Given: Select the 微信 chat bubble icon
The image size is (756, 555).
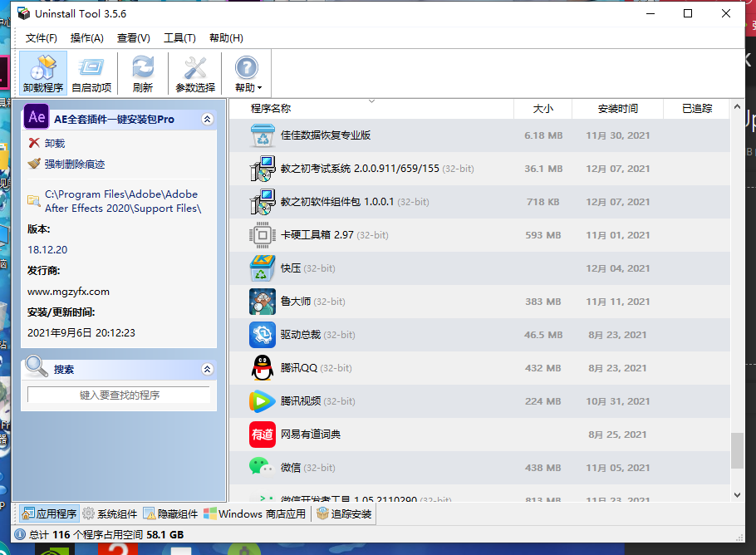Looking at the screenshot, I should coord(263,467).
